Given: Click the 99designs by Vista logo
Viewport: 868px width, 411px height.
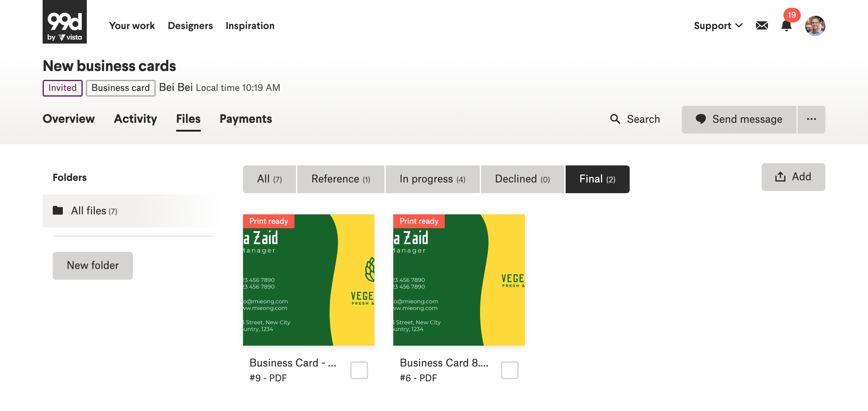Looking at the screenshot, I should click(x=64, y=22).
